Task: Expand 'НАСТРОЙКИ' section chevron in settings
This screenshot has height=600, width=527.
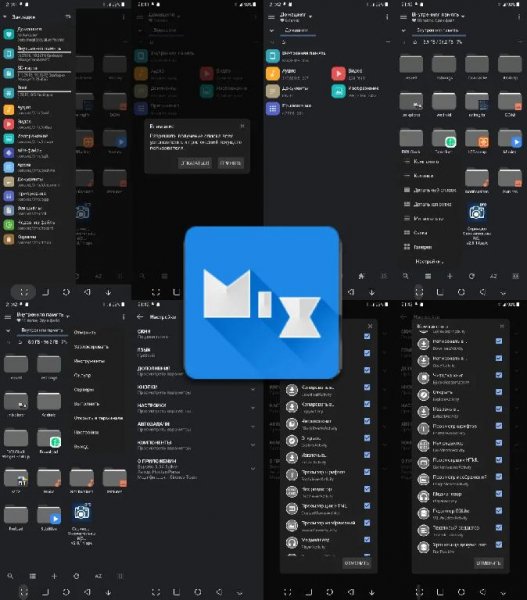Action: coord(253,408)
